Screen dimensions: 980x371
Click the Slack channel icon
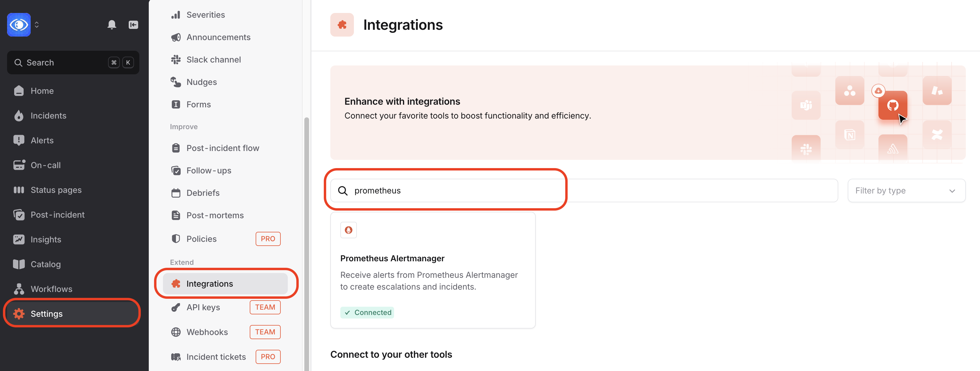click(x=176, y=60)
